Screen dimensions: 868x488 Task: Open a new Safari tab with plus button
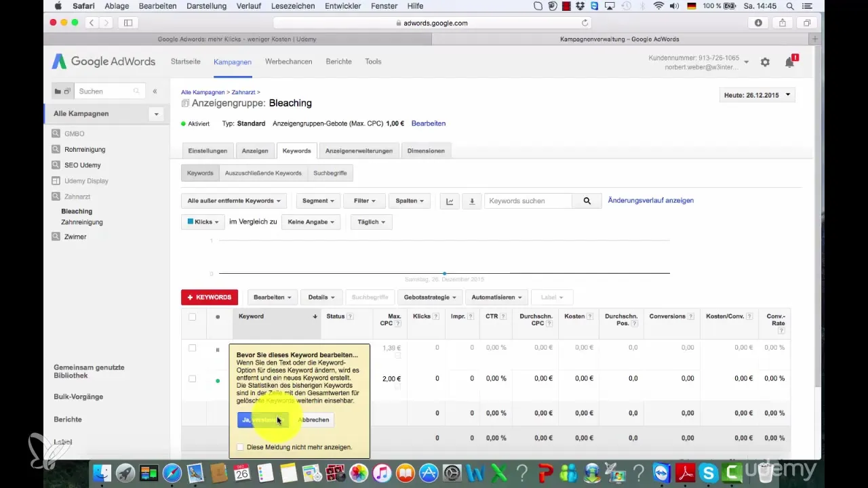[815, 39]
